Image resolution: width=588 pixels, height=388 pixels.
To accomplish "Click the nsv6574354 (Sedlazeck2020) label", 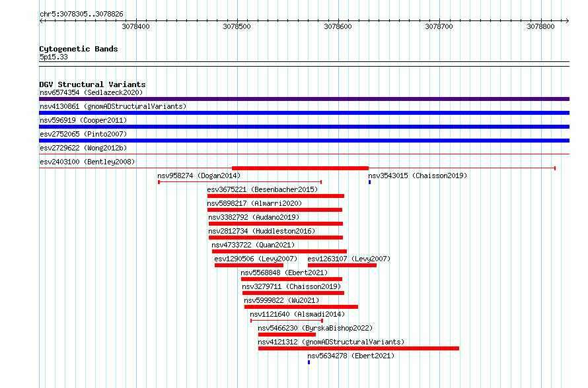I will pyautogui.click(x=91, y=92).
